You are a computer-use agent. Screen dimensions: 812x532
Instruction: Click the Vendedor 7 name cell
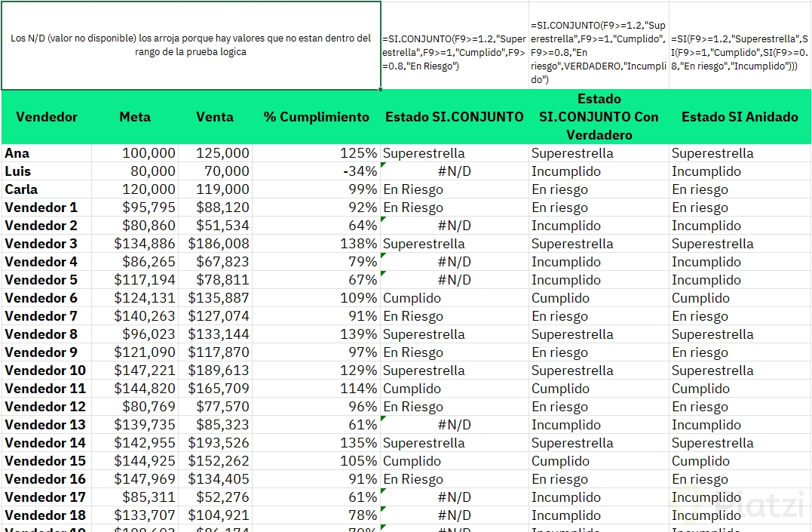[x=47, y=316]
